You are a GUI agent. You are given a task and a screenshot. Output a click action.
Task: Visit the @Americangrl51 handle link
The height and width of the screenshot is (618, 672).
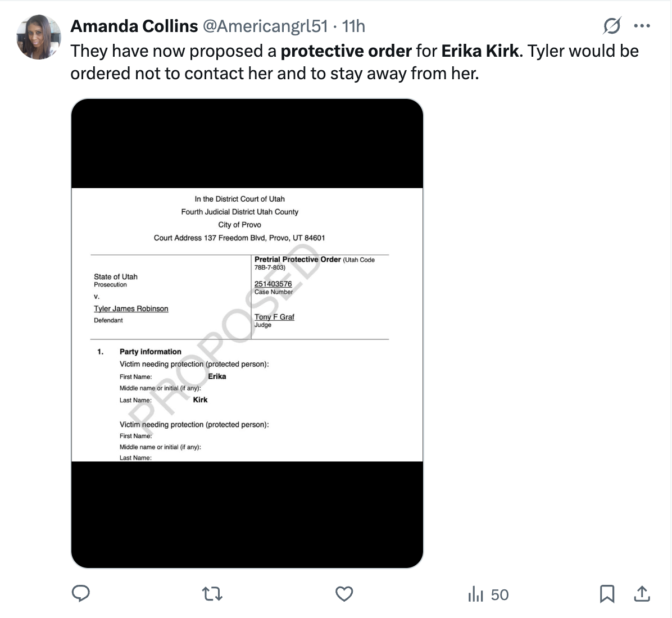[x=265, y=26]
